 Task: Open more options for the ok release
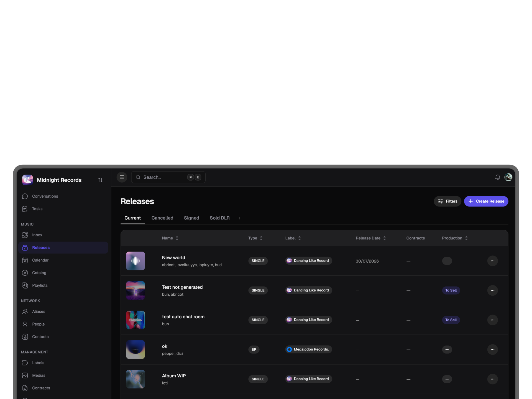click(x=492, y=349)
